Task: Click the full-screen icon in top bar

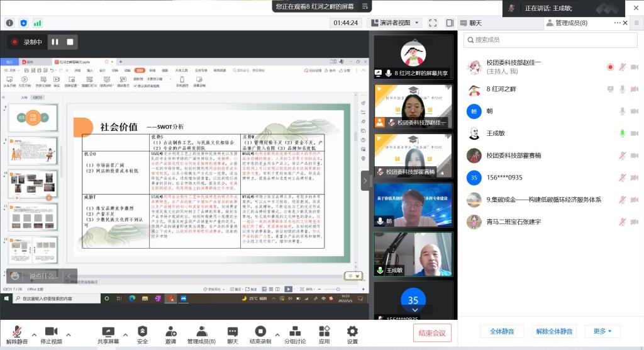Action: tap(433, 23)
